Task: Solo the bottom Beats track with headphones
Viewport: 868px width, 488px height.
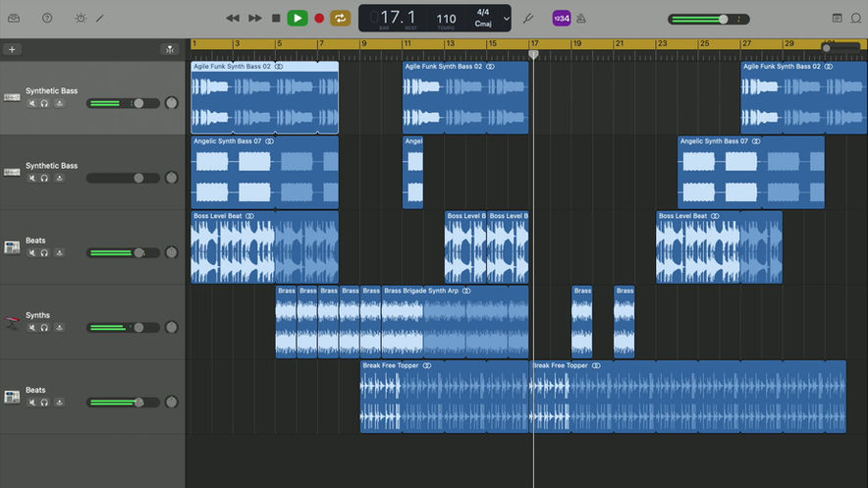Action: (44, 403)
